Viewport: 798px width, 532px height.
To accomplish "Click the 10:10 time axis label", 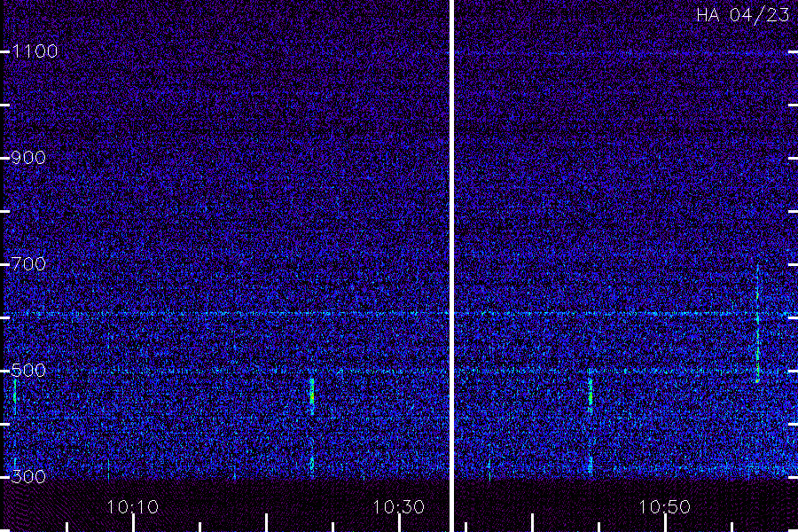I will 133,507.
